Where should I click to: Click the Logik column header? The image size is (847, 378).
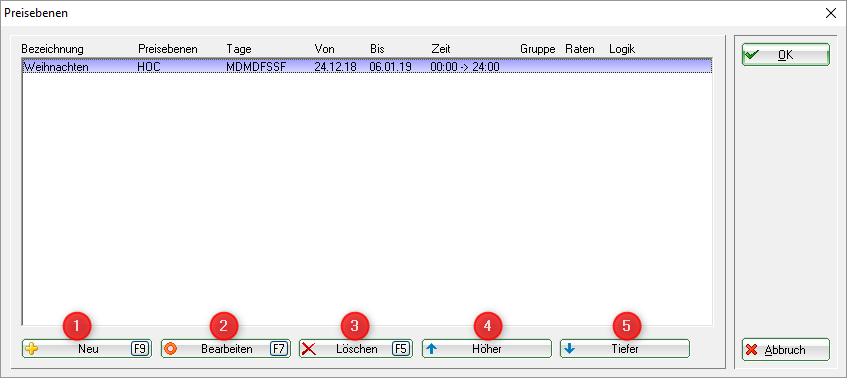pyautogui.click(x=622, y=49)
